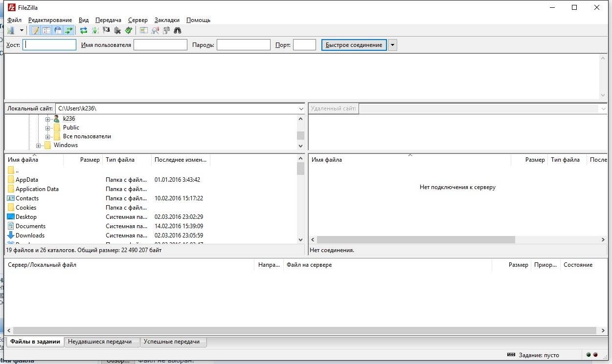The width and height of the screenshot is (612, 364).
Task: Open directory listing filters dialog
Action: point(143,30)
